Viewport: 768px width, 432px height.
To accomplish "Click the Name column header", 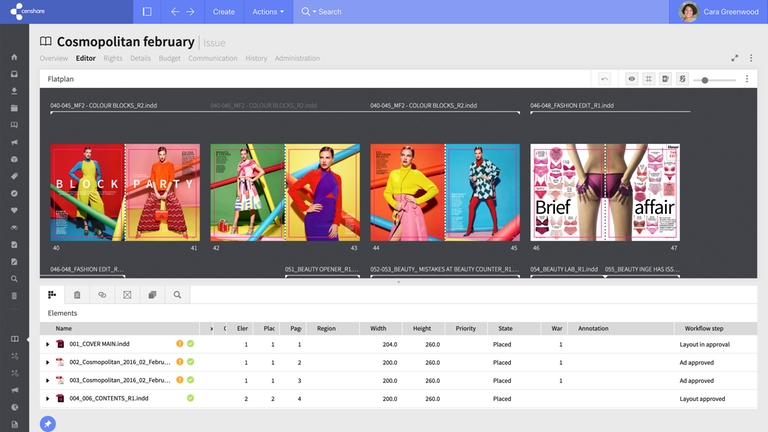I will (64, 329).
